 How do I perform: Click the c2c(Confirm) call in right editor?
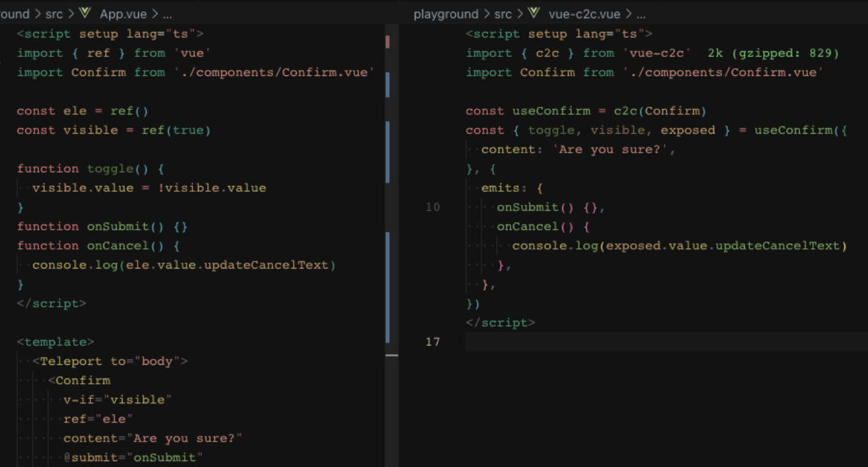[660, 111]
